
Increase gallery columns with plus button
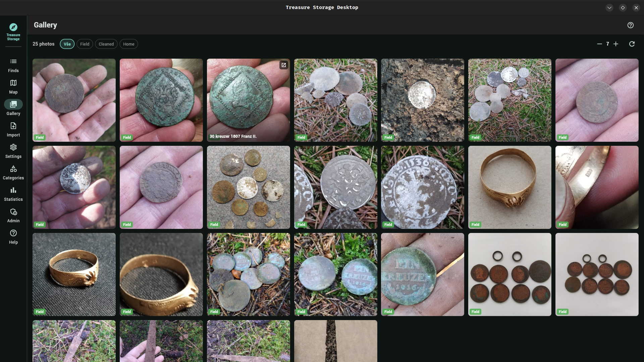(616, 44)
